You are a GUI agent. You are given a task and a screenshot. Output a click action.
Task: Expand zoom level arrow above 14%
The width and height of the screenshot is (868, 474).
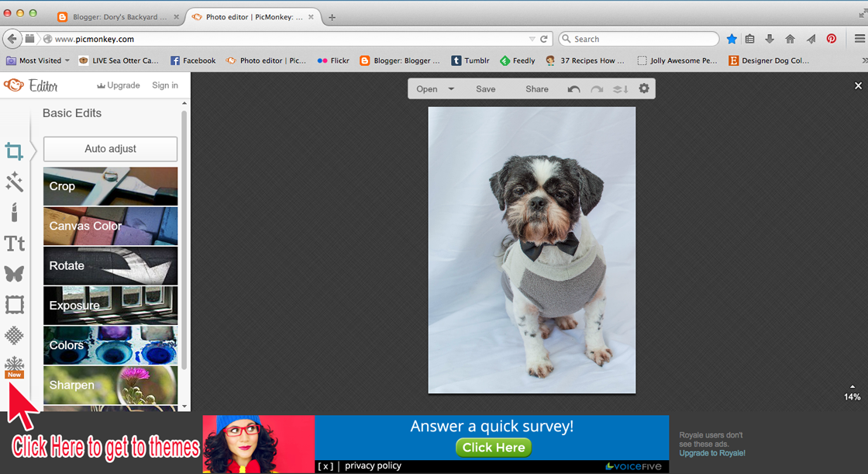(x=852, y=386)
